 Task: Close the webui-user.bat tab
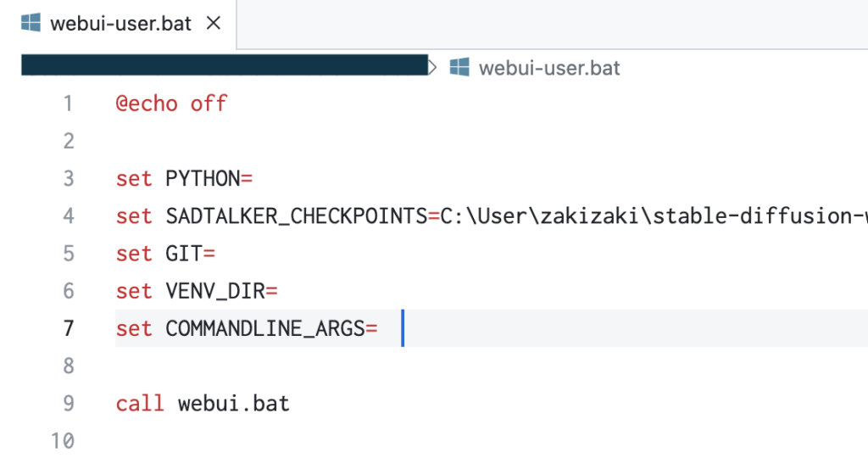tap(214, 23)
